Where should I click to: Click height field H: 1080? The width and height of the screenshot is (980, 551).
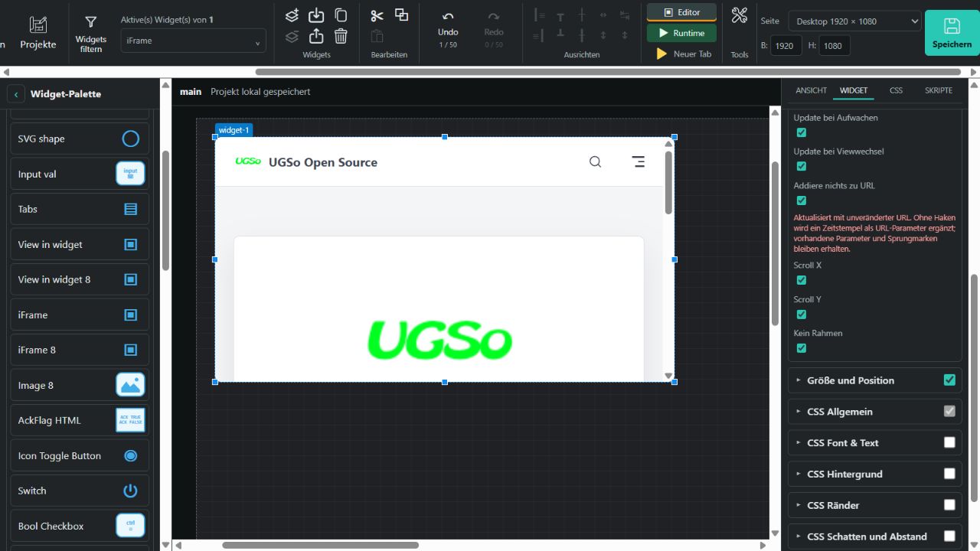tap(835, 46)
